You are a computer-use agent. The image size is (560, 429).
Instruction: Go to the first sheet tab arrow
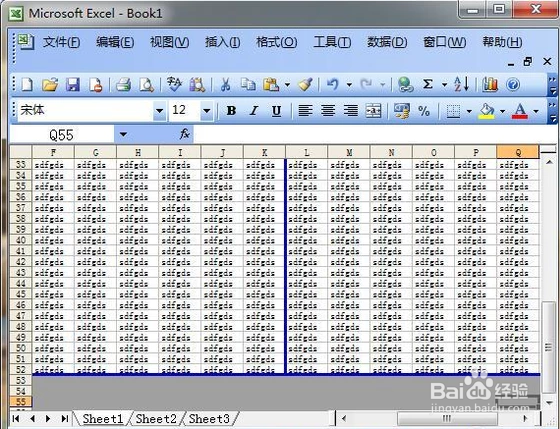coord(16,418)
